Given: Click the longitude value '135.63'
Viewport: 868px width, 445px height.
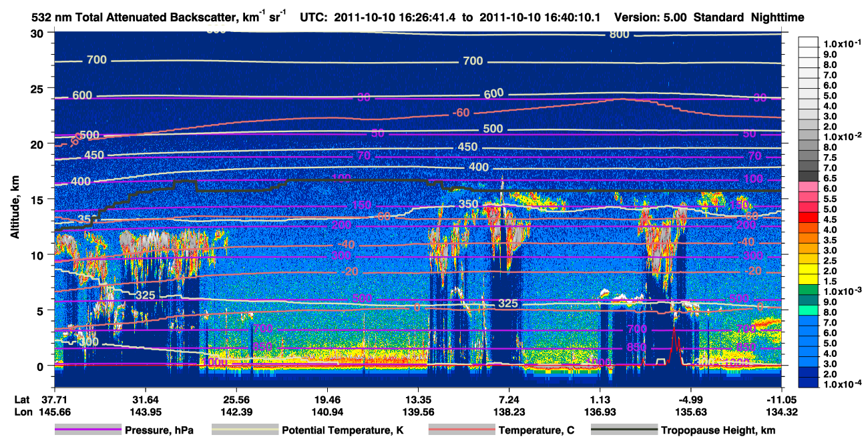Looking at the screenshot, I should tap(690, 411).
